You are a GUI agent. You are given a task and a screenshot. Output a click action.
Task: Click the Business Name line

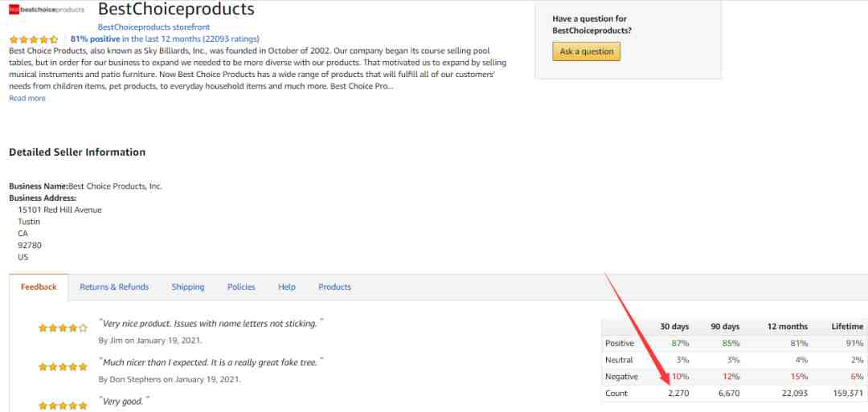click(x=86, y=186)
